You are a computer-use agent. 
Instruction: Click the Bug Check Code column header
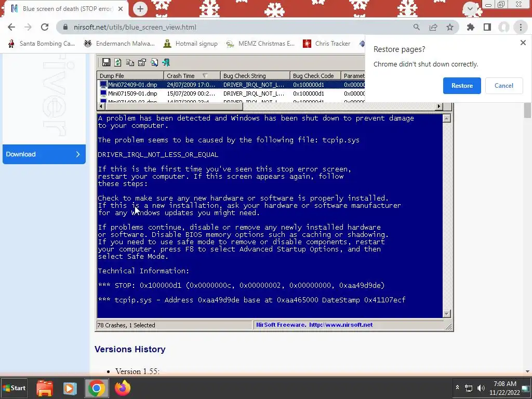click(x=315, y=76)
